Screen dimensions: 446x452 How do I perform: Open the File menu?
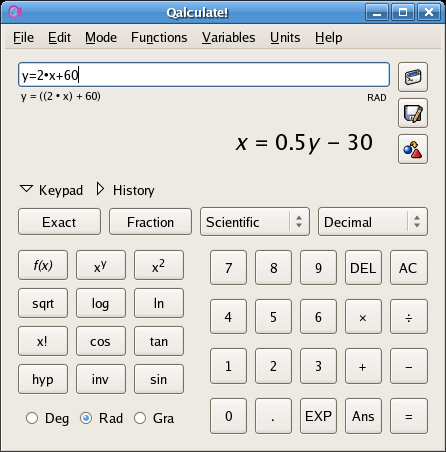coord(24,37)
